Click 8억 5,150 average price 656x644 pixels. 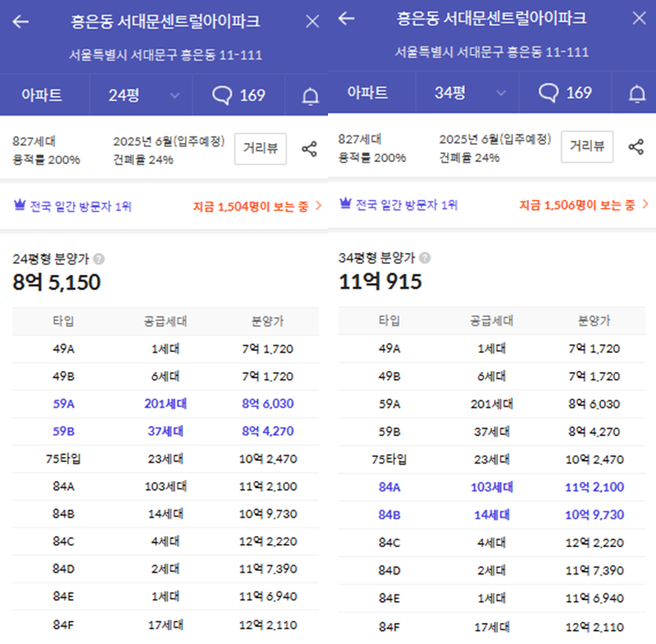pos(57,282)
